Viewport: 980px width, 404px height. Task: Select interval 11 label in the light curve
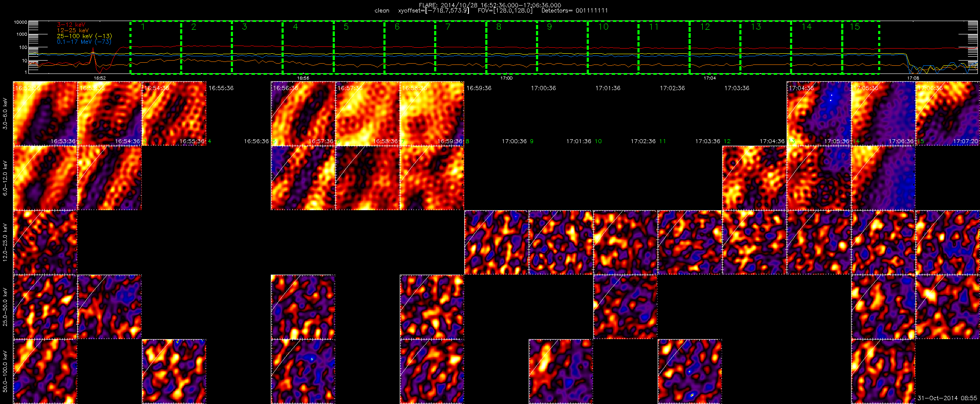click(x=654, y=27)
